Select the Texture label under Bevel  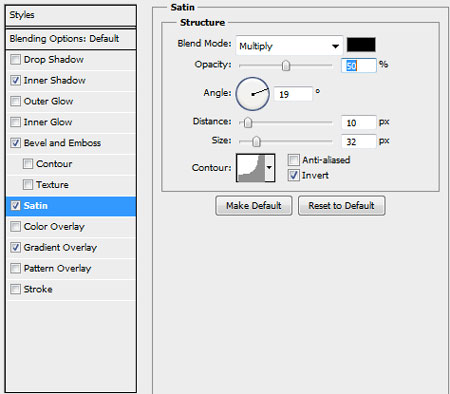click(x=52, y=184)
